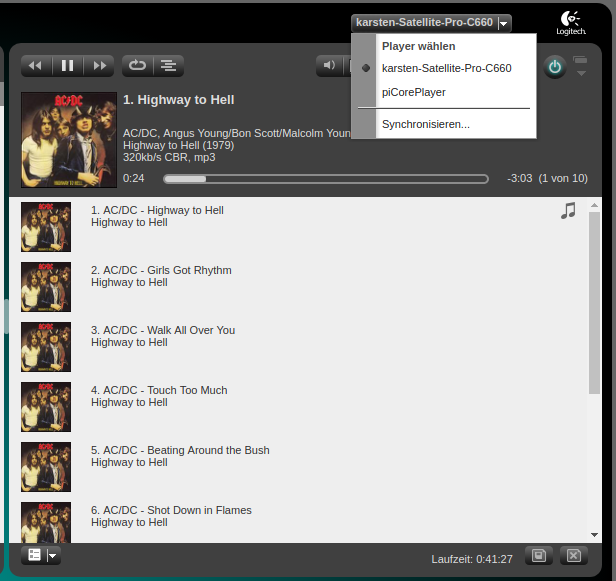This screenshot has height=581, width=616.
Task: Click the thumbnail of Shot Down in Flames
Action: (46, 522)
